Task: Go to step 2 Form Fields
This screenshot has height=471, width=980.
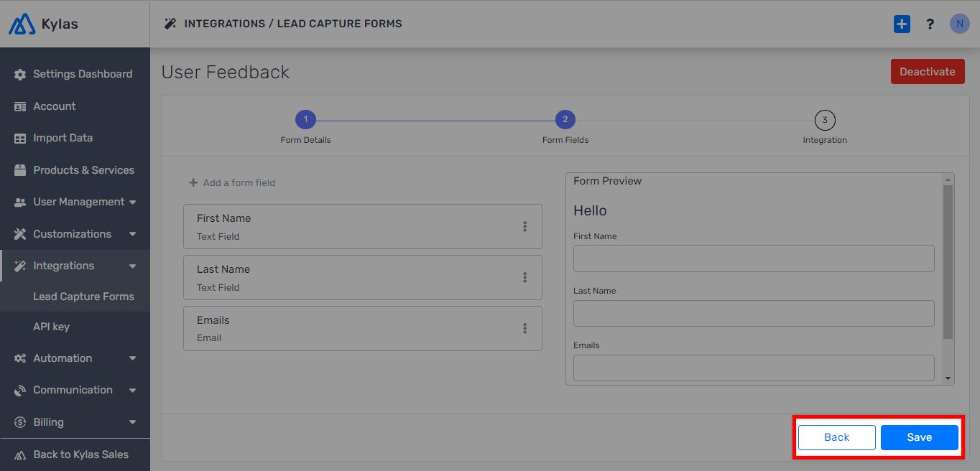Action: coord(565,120)
